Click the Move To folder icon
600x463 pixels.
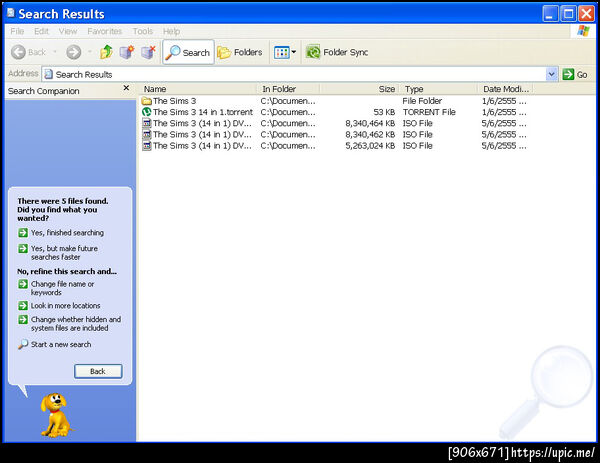(x=127, y=52)
